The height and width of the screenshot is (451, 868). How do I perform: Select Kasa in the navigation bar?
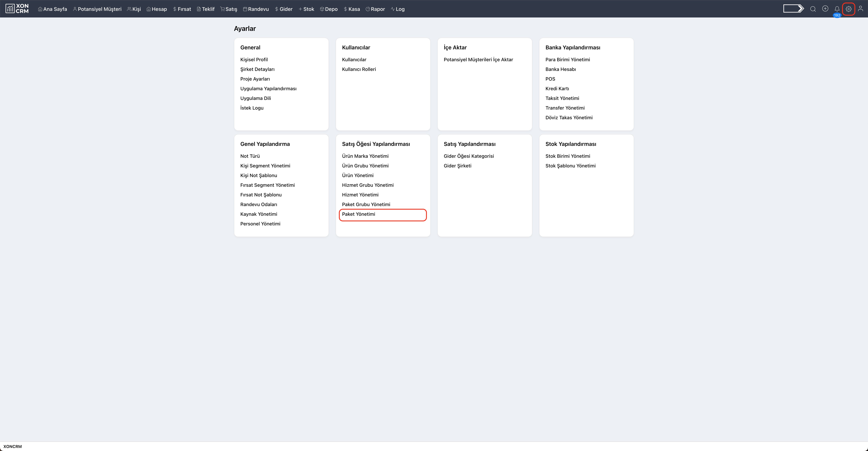tap(352, 9)
